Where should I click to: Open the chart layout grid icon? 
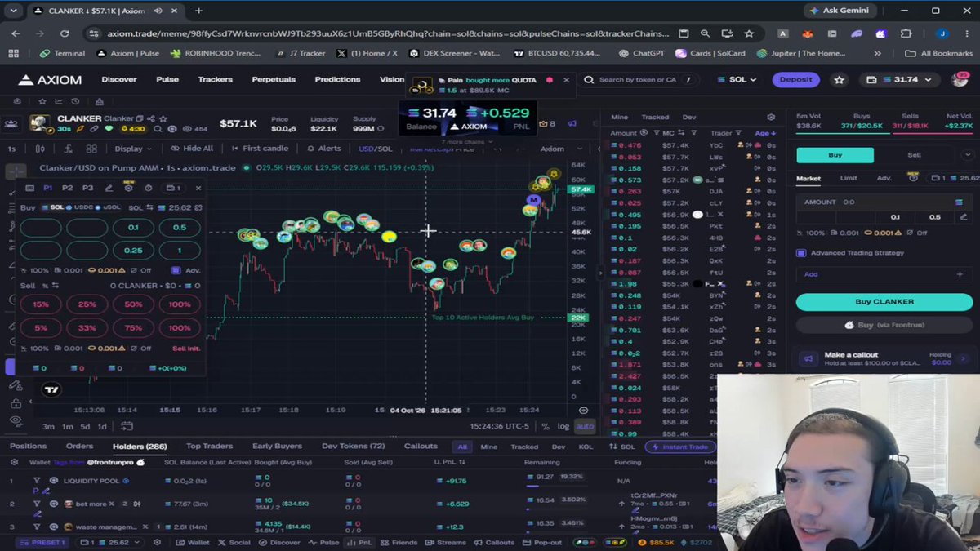tap(91, 149)
